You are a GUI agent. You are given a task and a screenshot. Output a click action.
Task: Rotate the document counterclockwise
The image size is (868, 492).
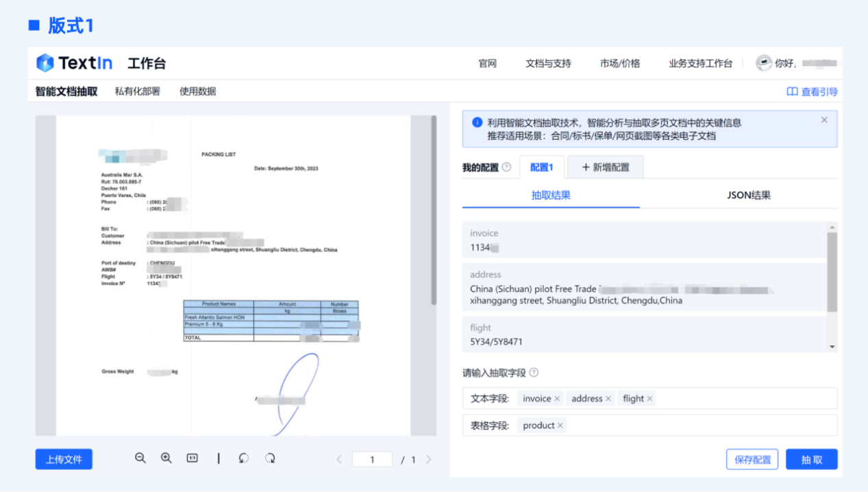tap(244, 458)
